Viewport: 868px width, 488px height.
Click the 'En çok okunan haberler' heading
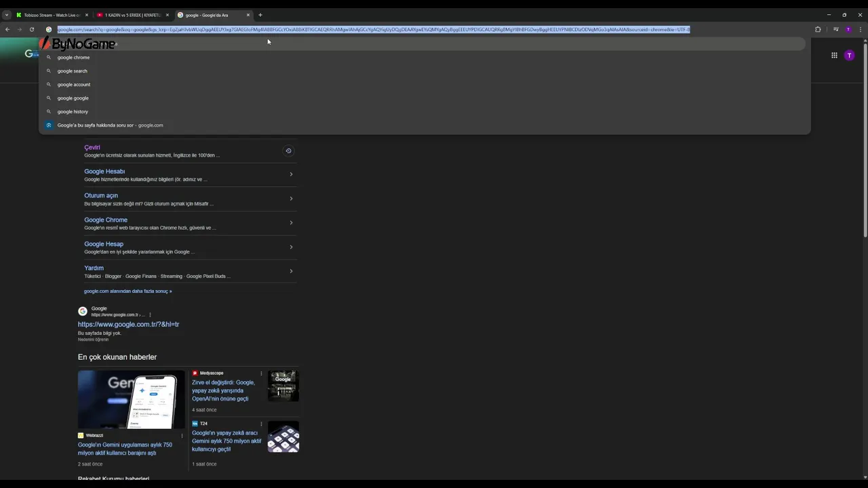coord(117,357)
